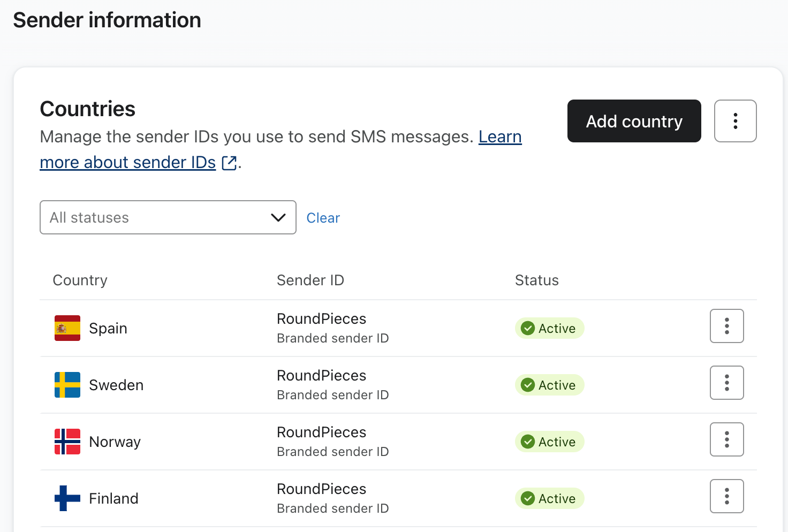Click the three-dot icon on the Sweden row

click(726, 383)
